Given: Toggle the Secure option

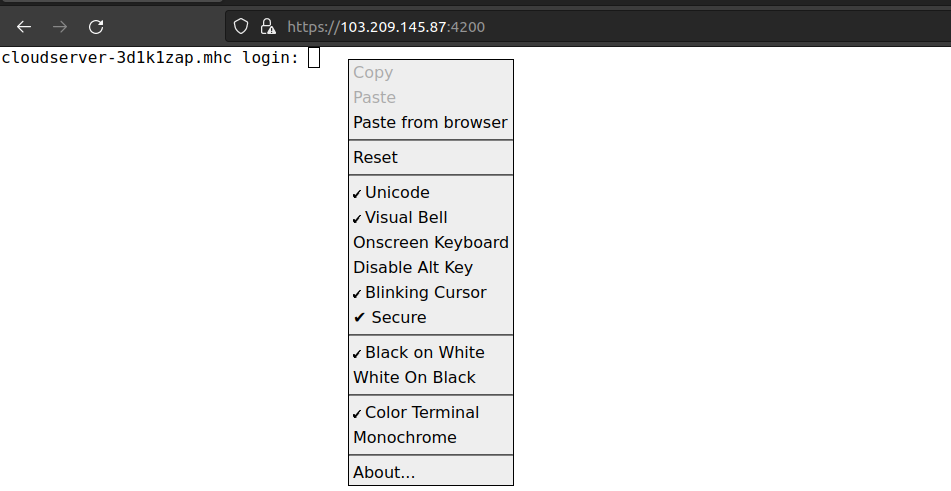Looking at the screenshot, I should 431,317.
